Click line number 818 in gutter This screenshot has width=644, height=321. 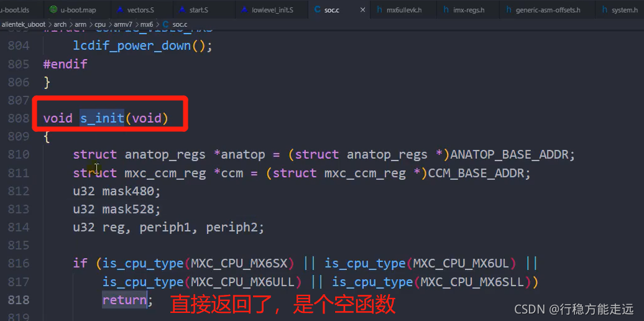click(x=19, y=300)
